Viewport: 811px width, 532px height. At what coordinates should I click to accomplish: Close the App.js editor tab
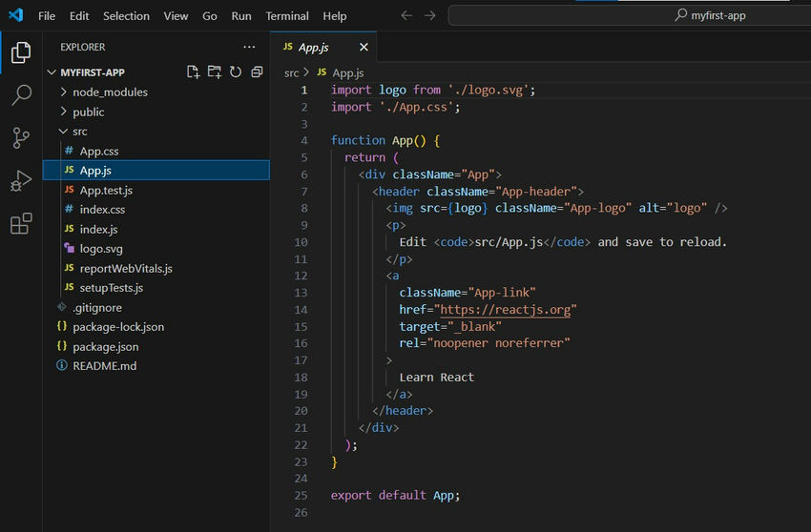364,47
